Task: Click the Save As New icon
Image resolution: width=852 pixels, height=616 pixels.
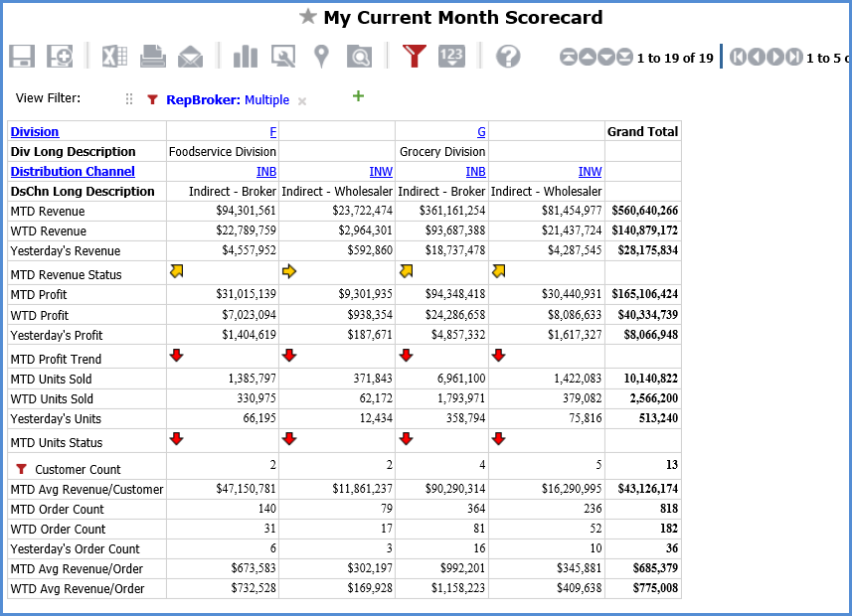Action: [60, 57]
